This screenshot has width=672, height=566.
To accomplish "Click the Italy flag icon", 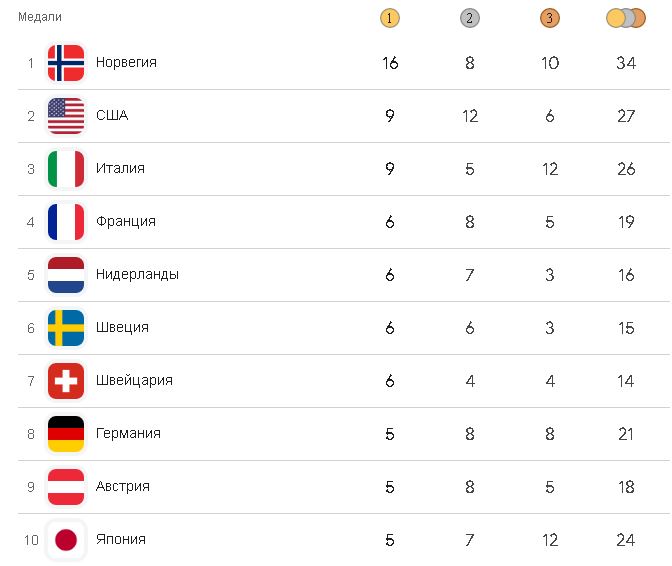I will [x=66, y=169].
